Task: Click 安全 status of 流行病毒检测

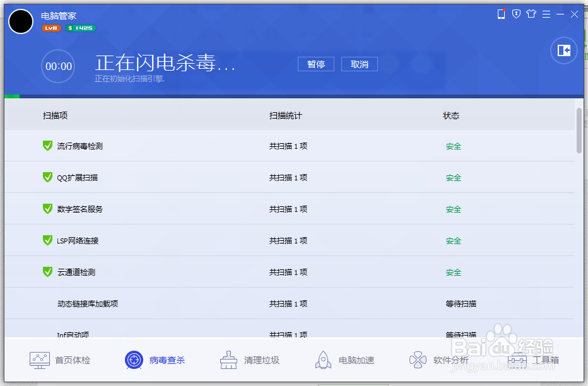Action: click(x=454, y=146)
